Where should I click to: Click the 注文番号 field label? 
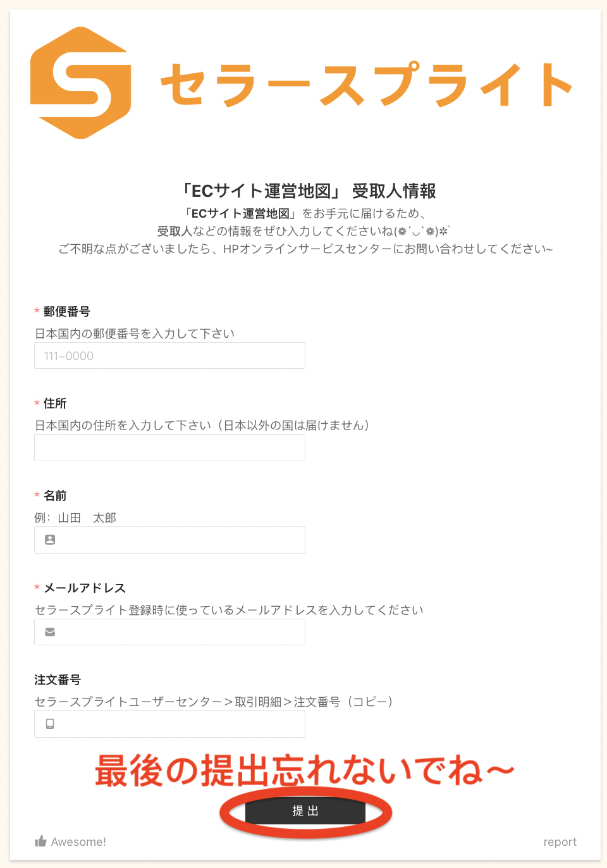click(x=58, y=679)
